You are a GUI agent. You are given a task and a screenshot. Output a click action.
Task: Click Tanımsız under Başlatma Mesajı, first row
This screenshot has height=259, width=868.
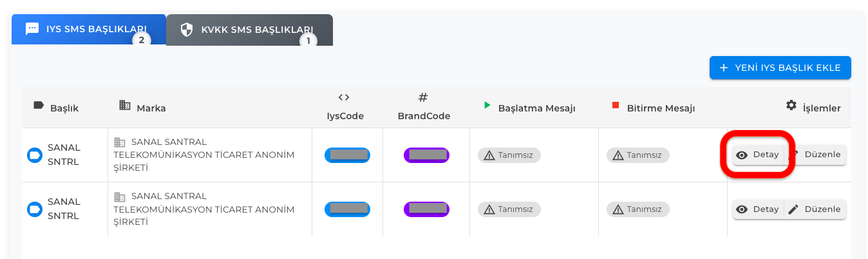pos(509,155)
